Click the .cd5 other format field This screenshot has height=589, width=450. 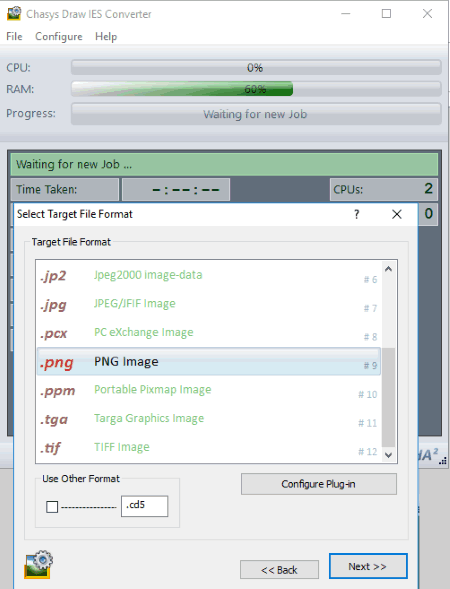click(x=144, y=506)
